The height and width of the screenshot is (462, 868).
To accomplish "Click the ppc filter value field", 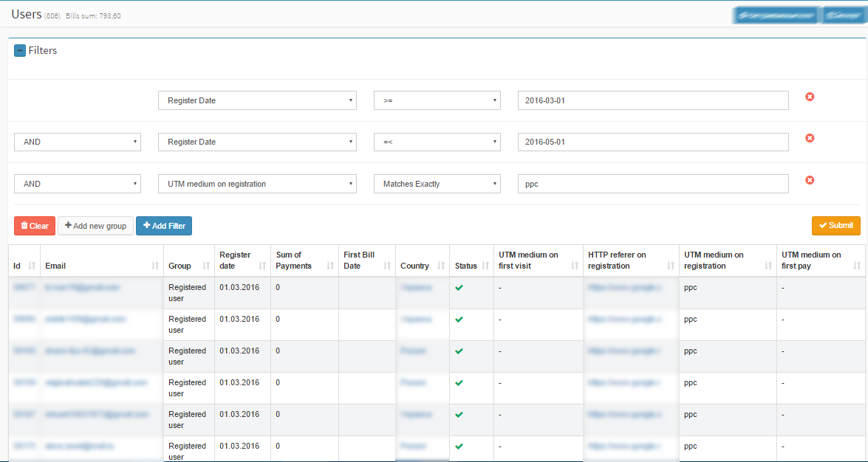I will point(653,184).
